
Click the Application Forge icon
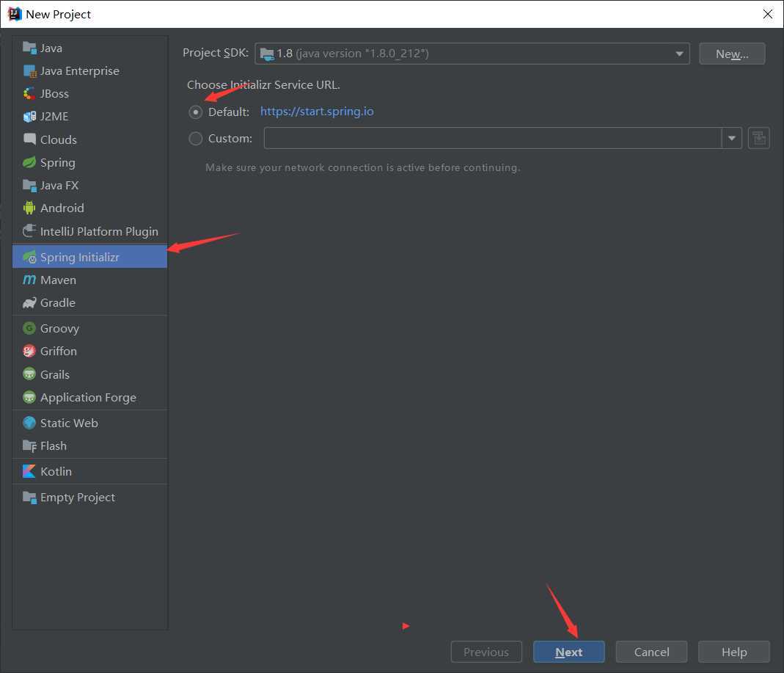click(x=29, y=397)
